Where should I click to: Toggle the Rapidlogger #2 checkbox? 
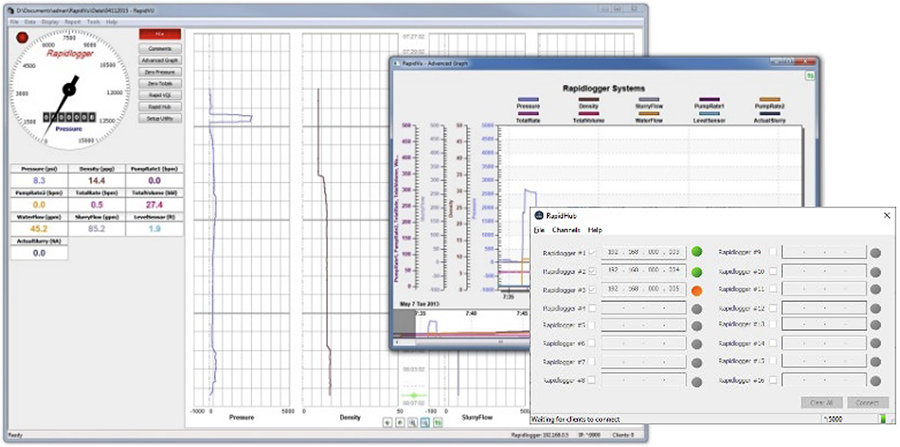[x=592, y=271]
